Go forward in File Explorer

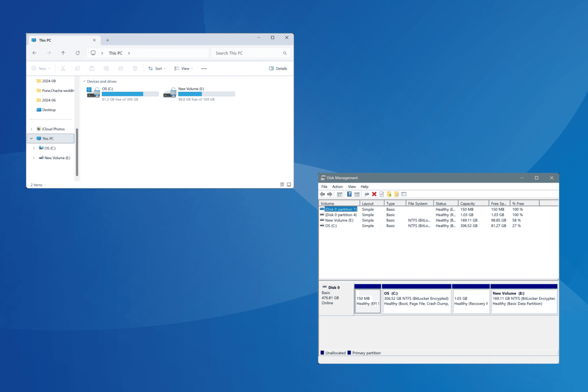click(49, 53)
